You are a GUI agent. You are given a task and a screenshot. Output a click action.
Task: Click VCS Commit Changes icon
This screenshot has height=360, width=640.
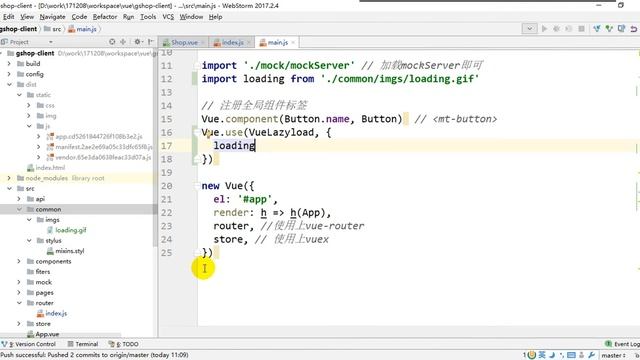pyautogui.click(x=609, y=29)
